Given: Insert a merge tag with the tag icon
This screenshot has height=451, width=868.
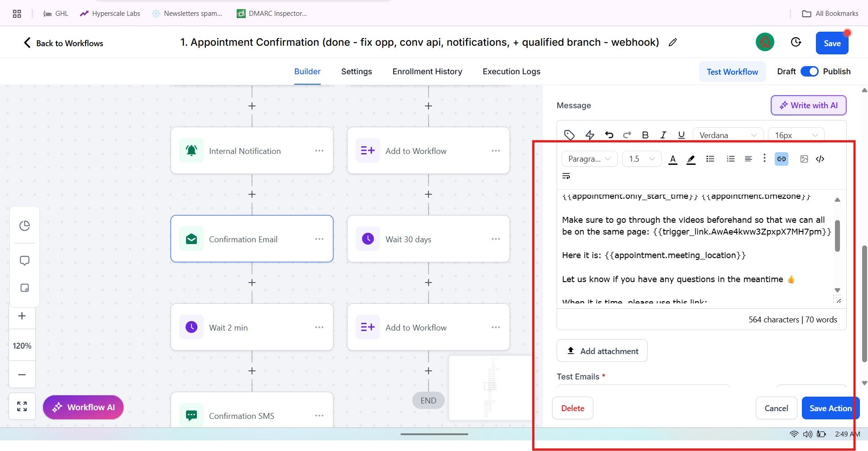Looking at the screenshot, I should [x=569, y=134].
